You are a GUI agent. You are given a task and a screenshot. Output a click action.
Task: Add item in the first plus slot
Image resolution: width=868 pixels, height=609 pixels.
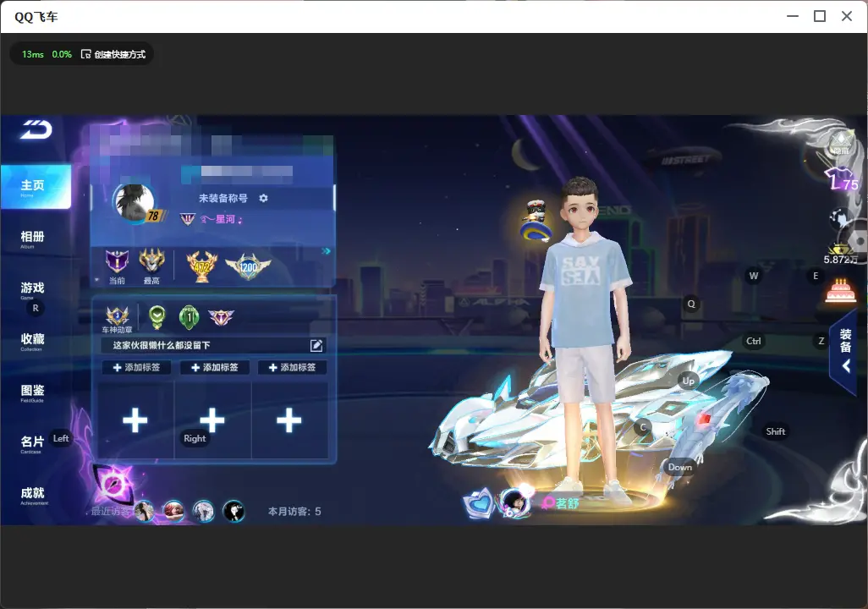tap(135, 420)
